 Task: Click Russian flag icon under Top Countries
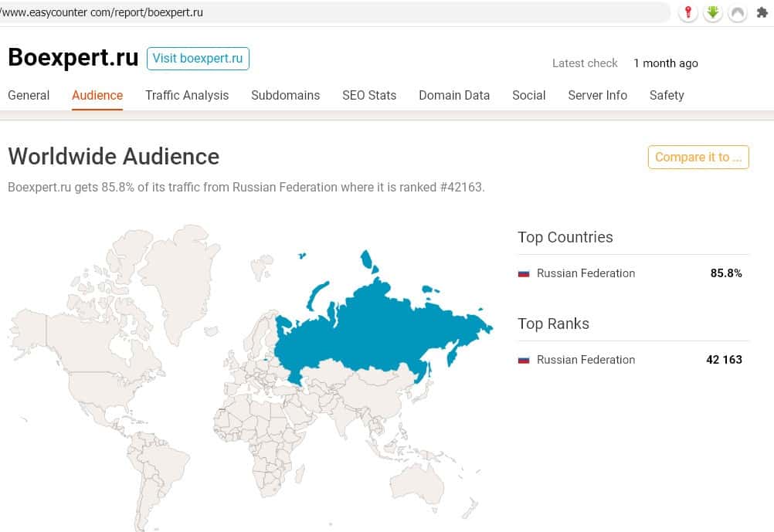[x=524, y=273]
